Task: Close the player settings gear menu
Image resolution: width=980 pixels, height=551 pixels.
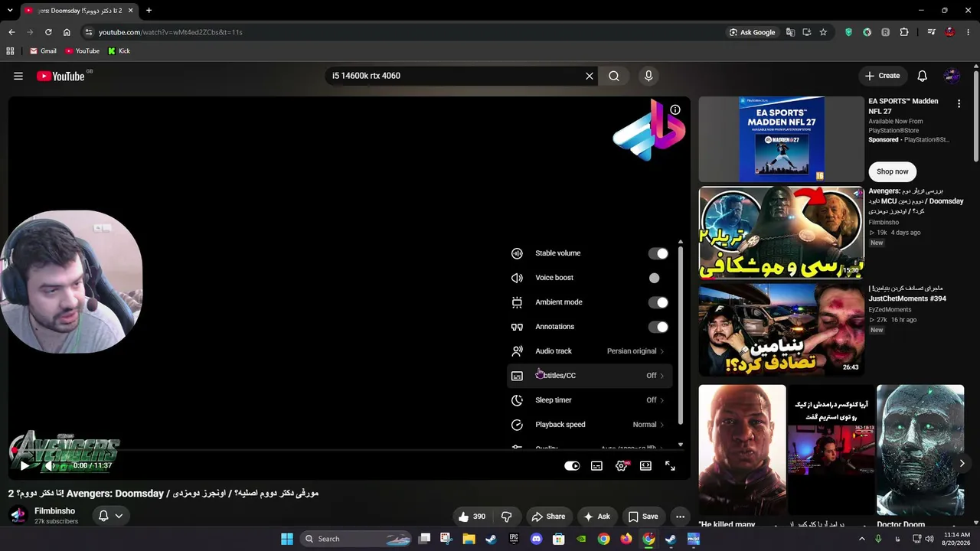Action: pos(622,465)
